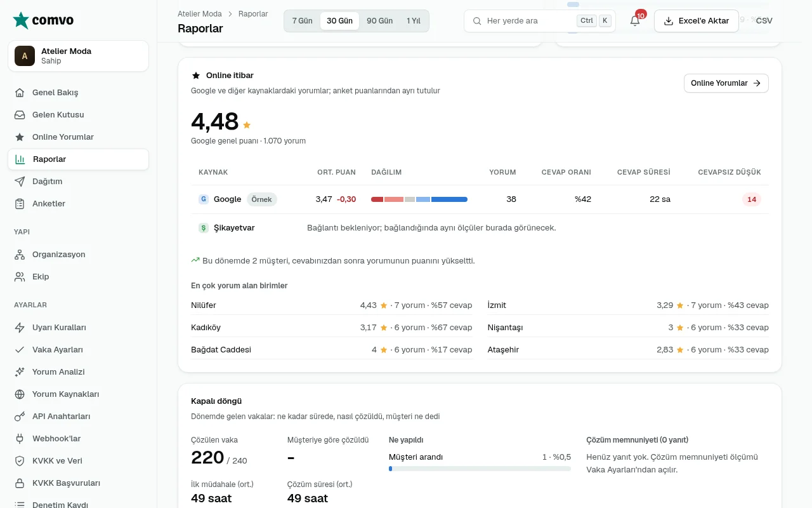Click the Bağdat Caddesi unit row
The image size is (812, 508).
tap(332, 350)
